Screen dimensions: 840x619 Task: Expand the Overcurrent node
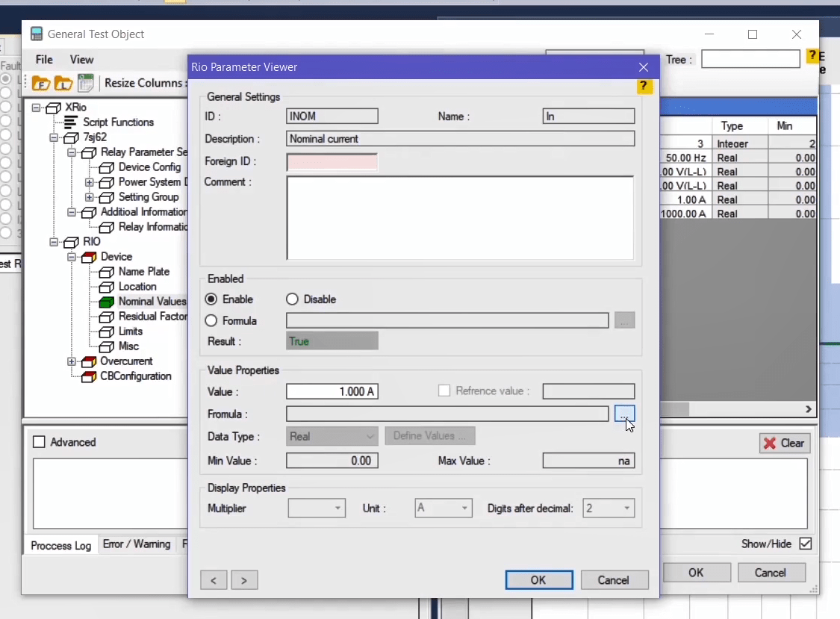coord(71,361)
